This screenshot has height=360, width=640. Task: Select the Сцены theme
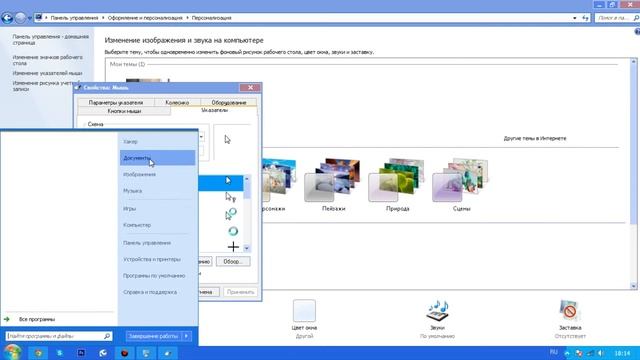pyautogui.click(x=461, y=184)
